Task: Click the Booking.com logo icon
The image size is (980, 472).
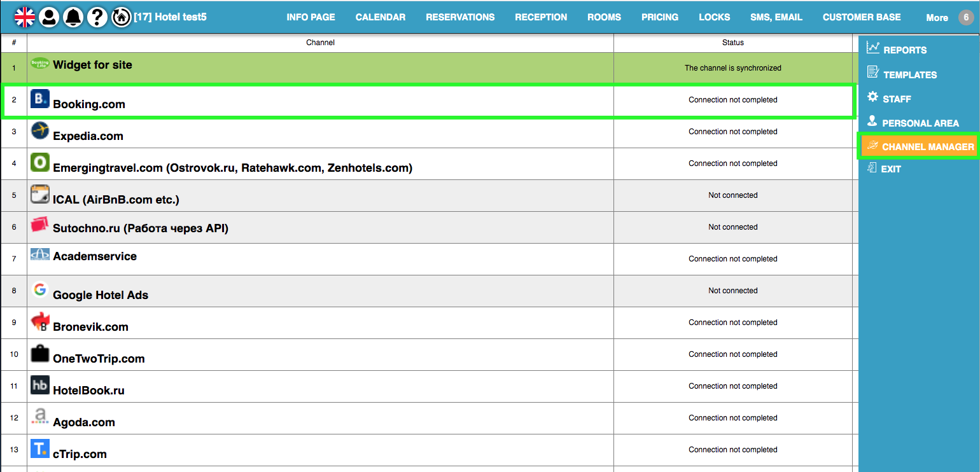Action: [40, 99]
